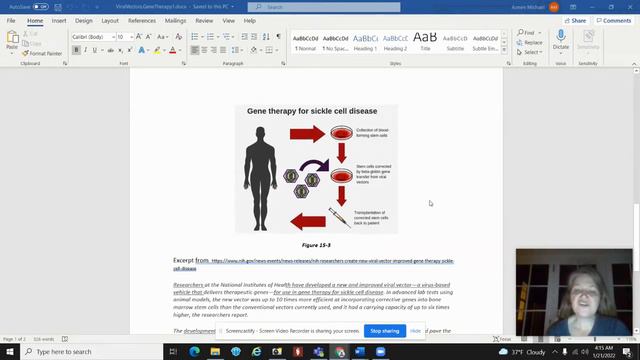The height and width of the screenshot is (360, 640).
Task: Adjust the zoom slider in status bar
Action: coord(595,339)
